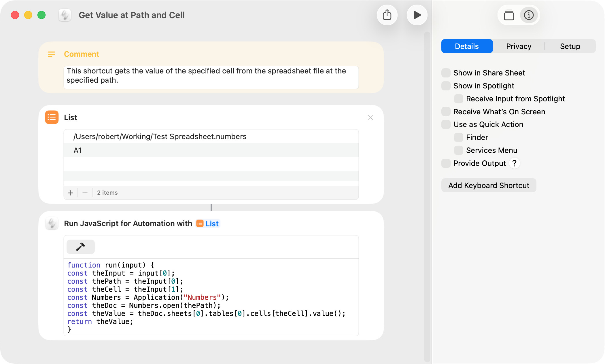Screen dimensions: 605x364
Task: Click the hammer compile script icon
Action: click(80, 247)
